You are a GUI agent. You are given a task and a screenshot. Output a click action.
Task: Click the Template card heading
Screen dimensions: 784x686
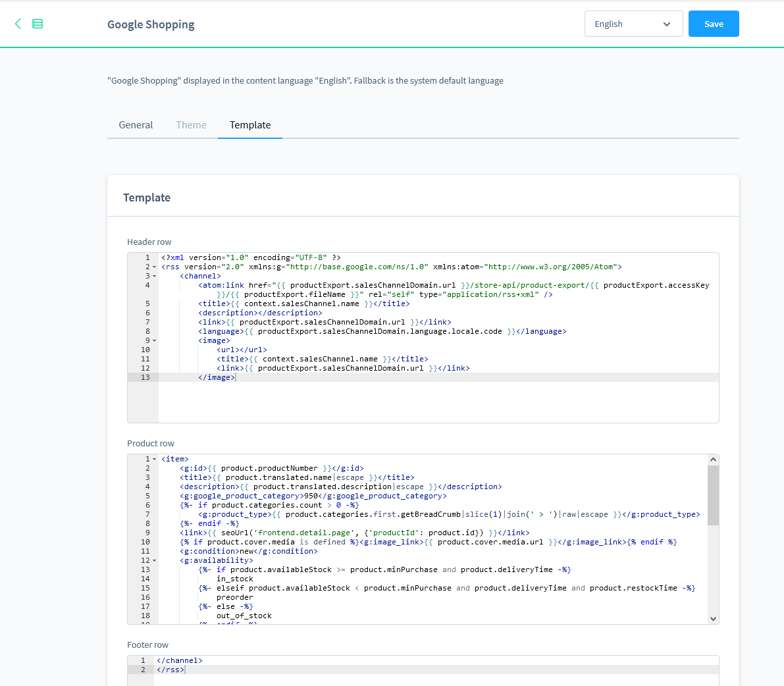(x=147, y=198)
